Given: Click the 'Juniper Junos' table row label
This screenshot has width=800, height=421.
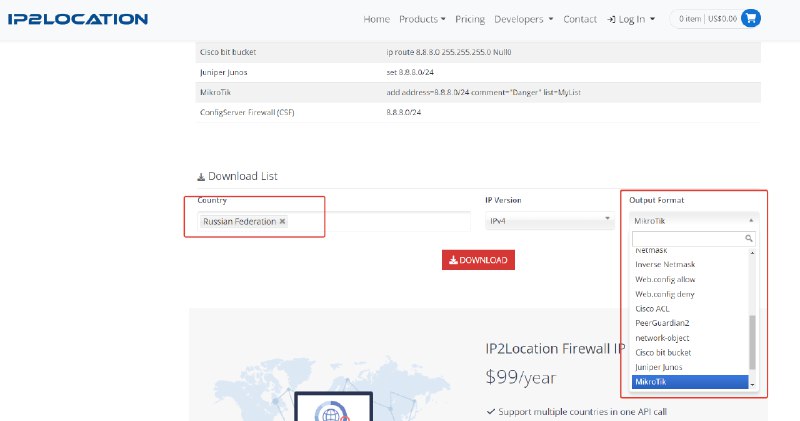Looking at the screenshot, I should tap(223, 72).
